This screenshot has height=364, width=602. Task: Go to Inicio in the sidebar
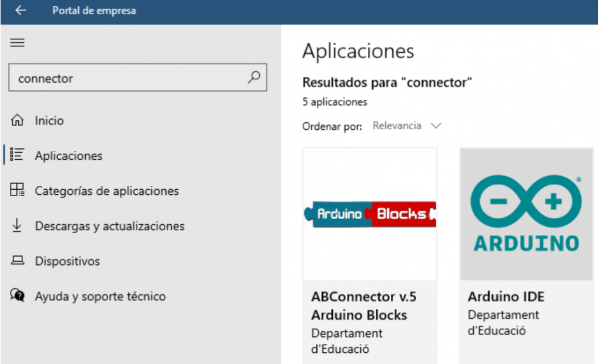pyautogui.click(x=49, y=121)
